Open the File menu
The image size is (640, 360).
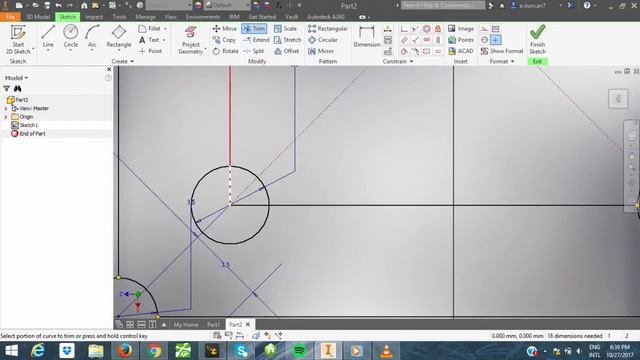pyautogui.click(x=10, y=17)
